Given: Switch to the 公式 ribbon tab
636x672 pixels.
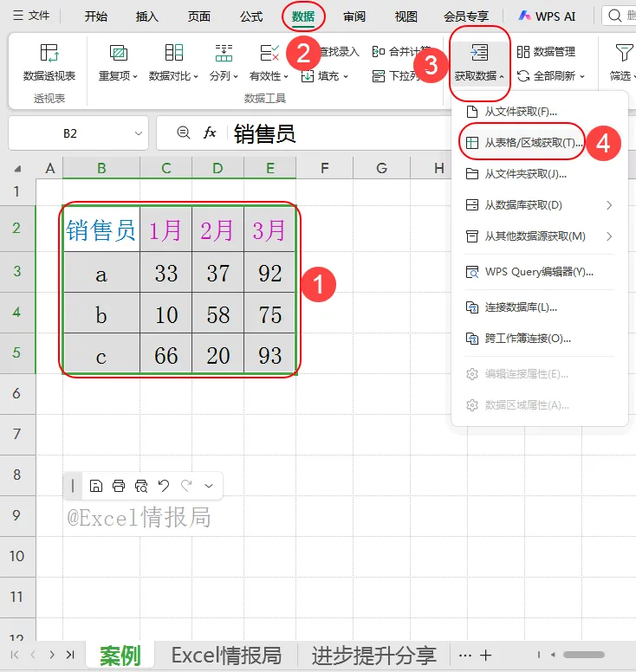Looking at the screenshot, I should click(x=251, y=16).
